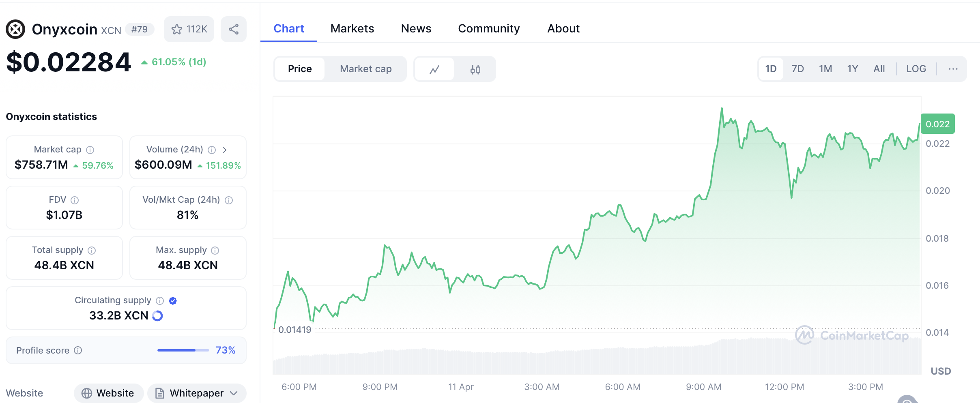Switch to the candlestick chart icon

(x=475, y=69)
